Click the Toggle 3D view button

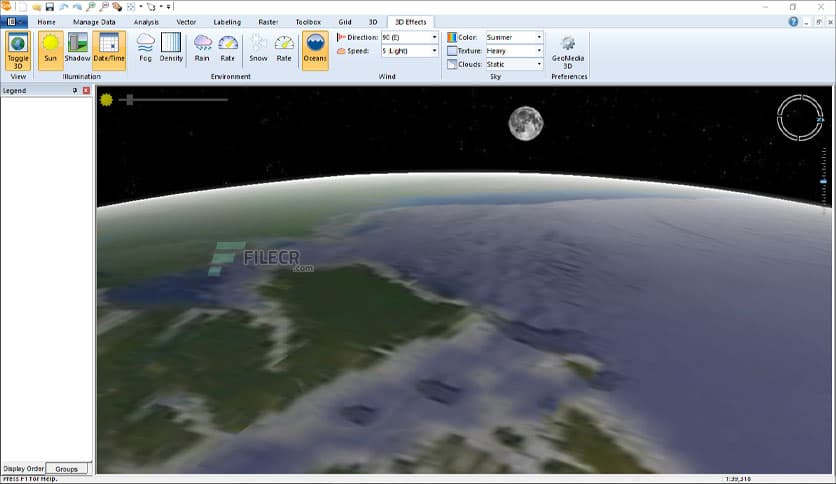point(17,48)
